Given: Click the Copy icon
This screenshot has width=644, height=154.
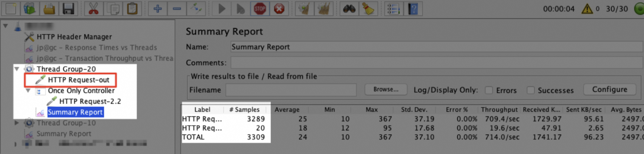Looking at the screenshot, I should [x=113, y=9].
